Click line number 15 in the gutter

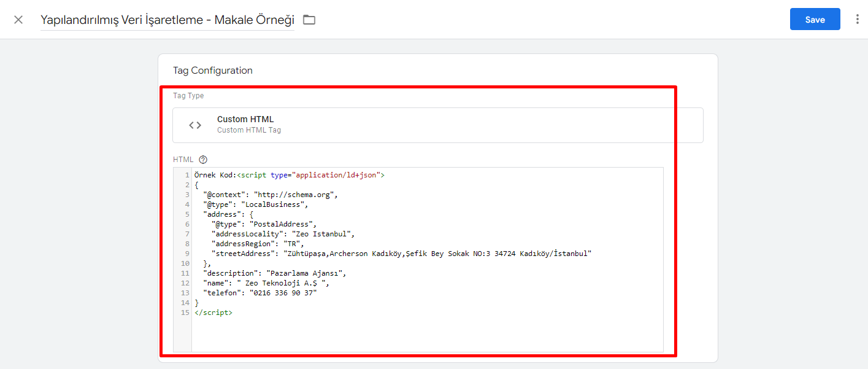[x=185, y=313]
